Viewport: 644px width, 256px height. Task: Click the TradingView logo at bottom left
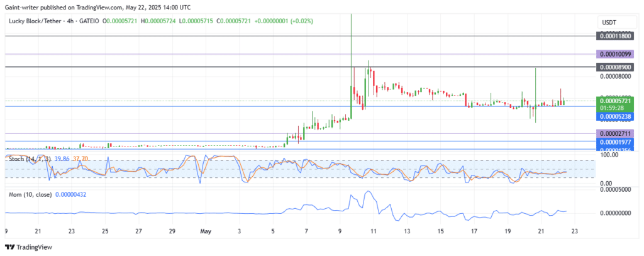pyautogui.click(x=29, y=247)
